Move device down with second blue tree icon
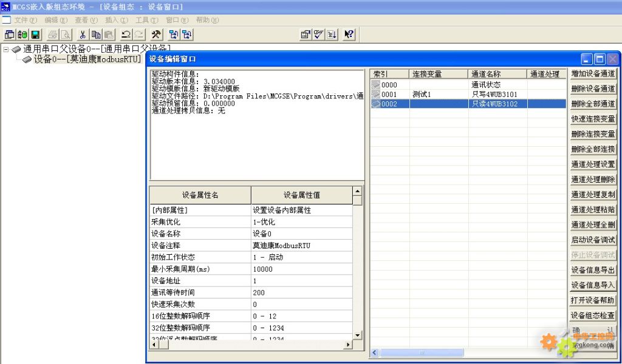This screenshot has height=364, width=622. pyautogui.click(x=187, y=35)
